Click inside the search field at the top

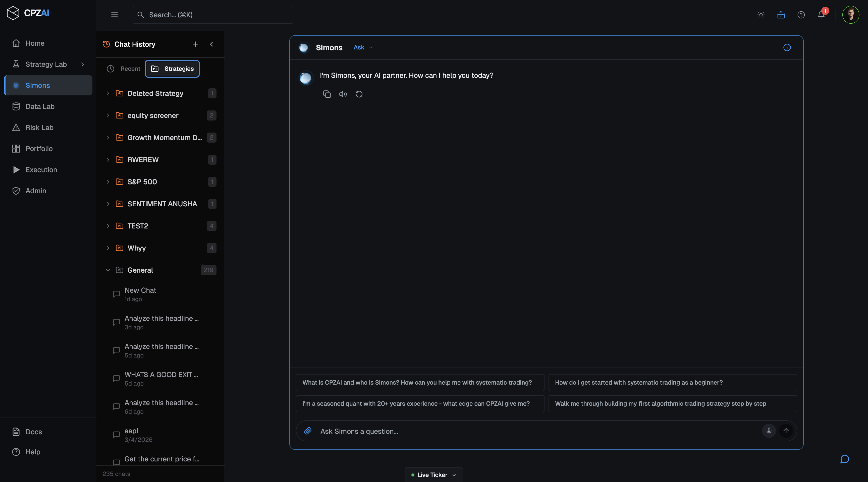pos(212,15)
